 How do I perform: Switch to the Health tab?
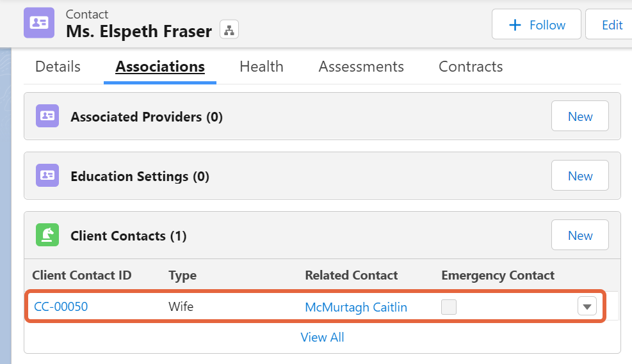point(262,67)
